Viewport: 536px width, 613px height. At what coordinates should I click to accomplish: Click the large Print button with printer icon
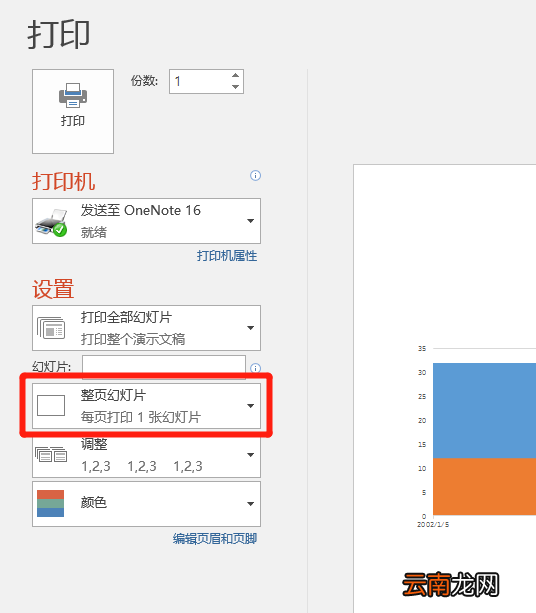73,111
